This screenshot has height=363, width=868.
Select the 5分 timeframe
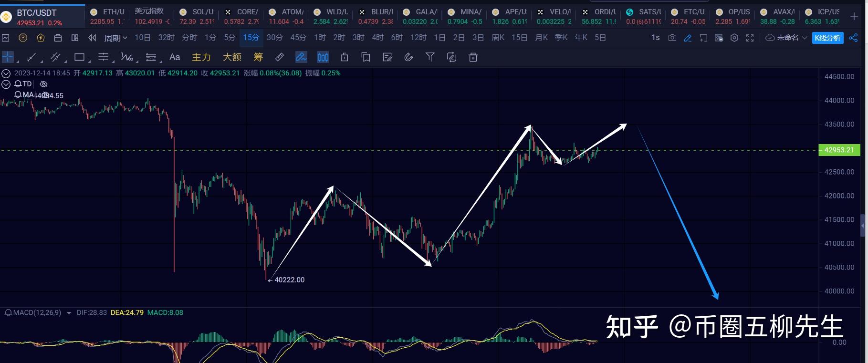(x=230, y=37)
